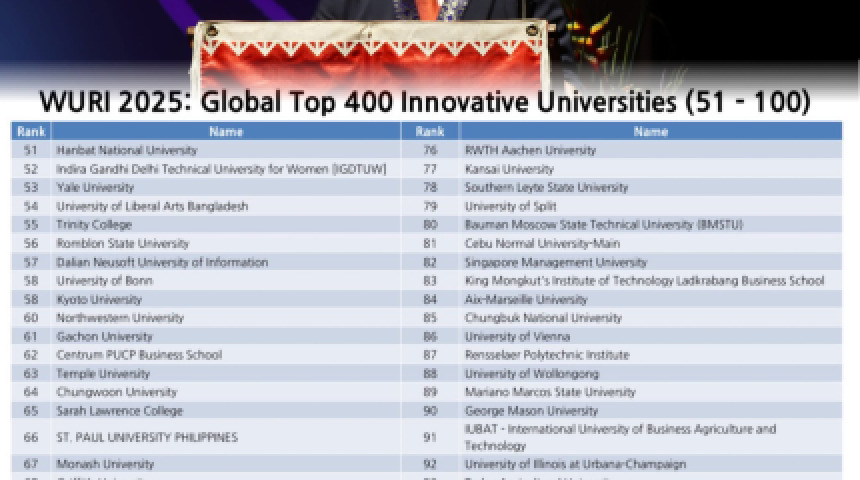Image resolution: width=860 pixels, height=480 pixels.
Task: Click RWTH Aachen University entry
Action: (530, 150)
